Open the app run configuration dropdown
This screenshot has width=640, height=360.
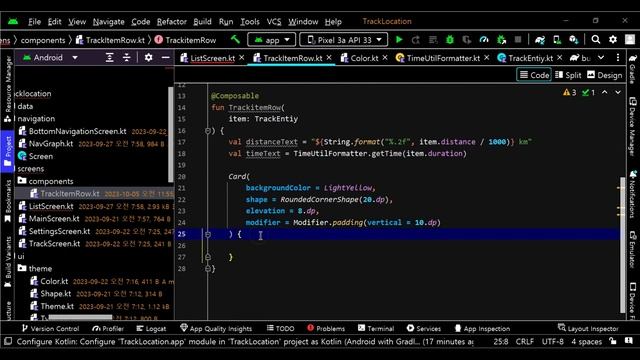tap(271, 40)
